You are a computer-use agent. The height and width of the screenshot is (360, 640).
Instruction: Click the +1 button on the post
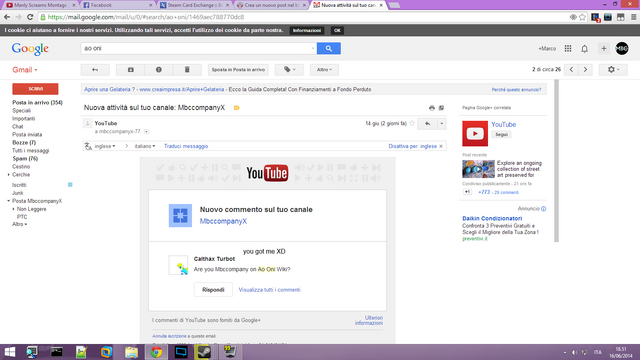[467, 192]
